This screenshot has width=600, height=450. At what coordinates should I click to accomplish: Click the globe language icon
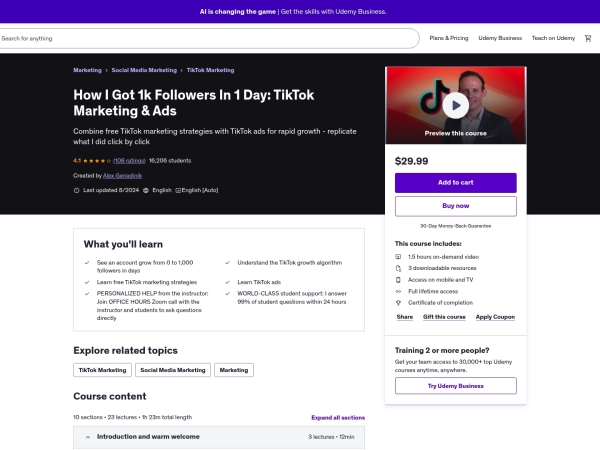pyautogui.click(x=146, y=190)
